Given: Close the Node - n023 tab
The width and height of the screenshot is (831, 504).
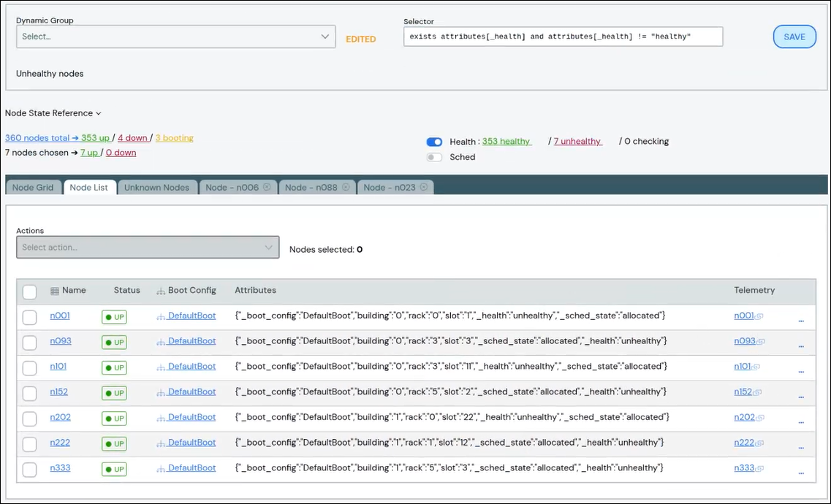Looking at the screenshot, I should (x=424, y=188).
